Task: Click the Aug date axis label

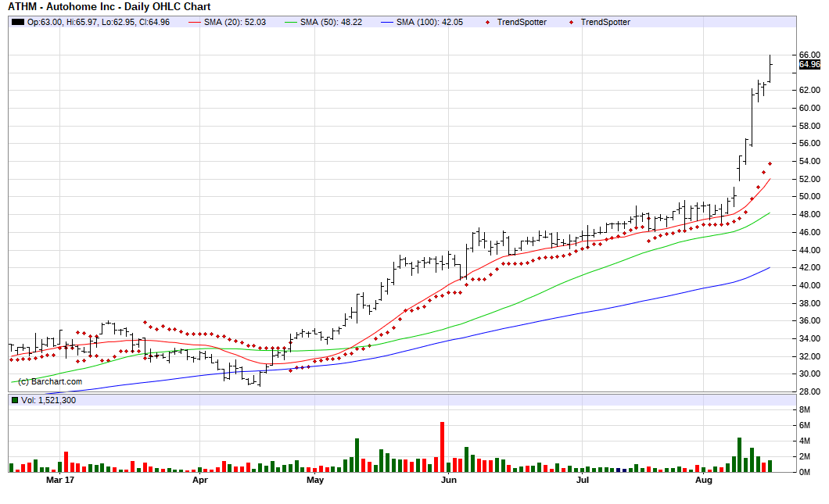Action: (704, 480)
